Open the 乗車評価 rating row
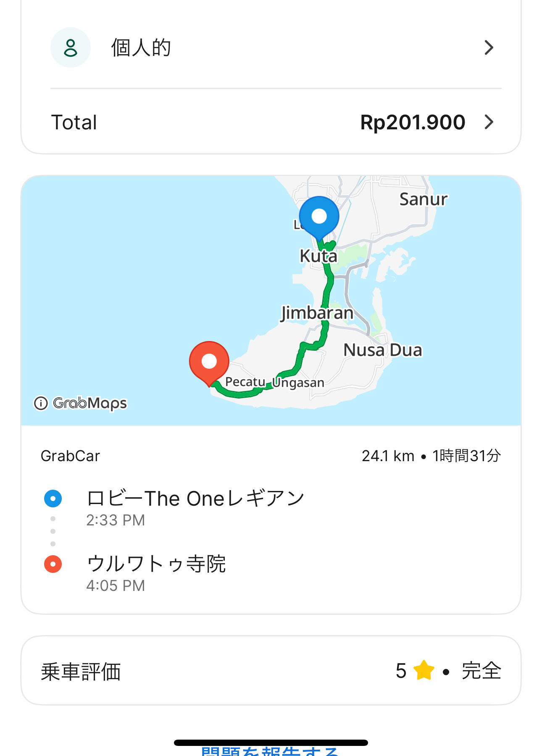The height and width of the screenshot is (756, 542). [271, 670]
